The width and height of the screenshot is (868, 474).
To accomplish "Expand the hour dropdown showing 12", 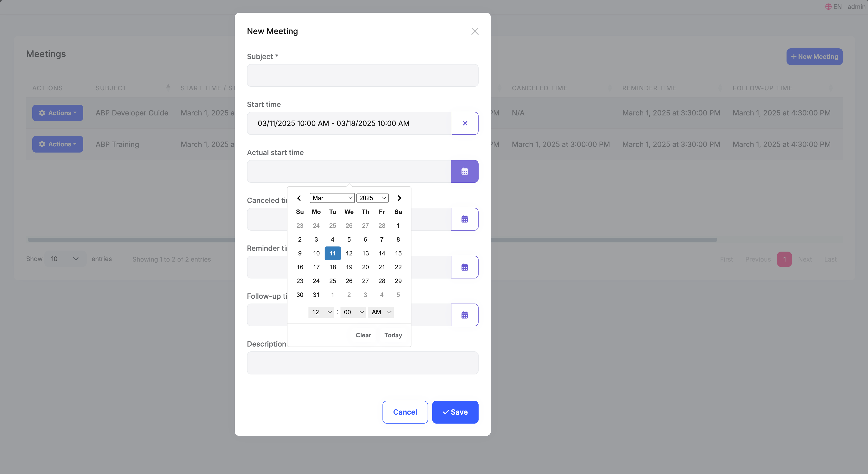I will click(x=321, y=312).
